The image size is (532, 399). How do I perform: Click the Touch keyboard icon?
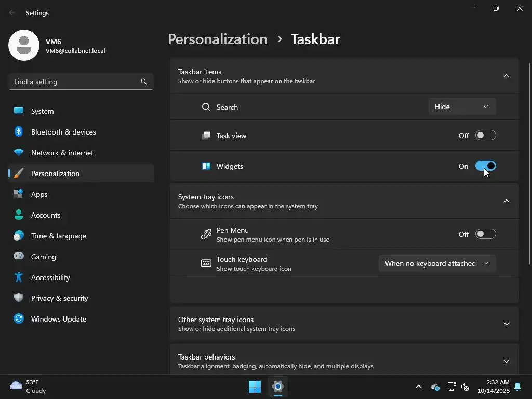[x=206, y=263]
